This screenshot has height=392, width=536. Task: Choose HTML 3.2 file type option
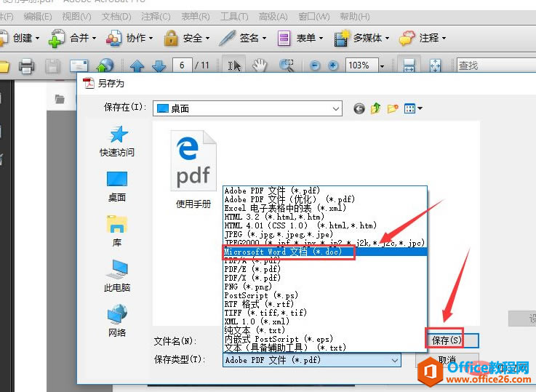[x=325, y=217]
